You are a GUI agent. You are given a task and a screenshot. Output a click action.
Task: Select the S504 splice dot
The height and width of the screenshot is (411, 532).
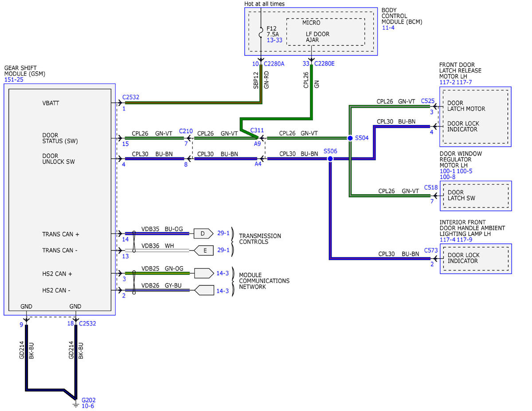350,138
